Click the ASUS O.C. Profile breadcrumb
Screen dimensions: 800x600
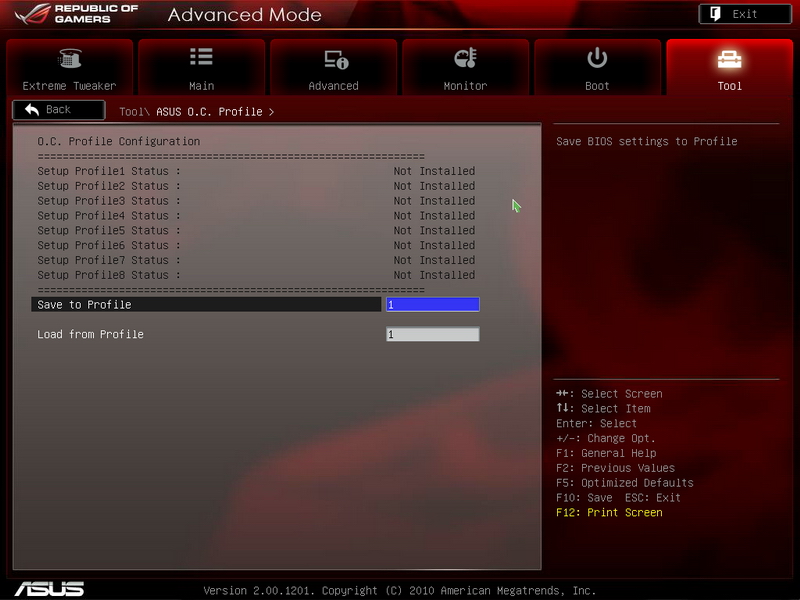209,112
